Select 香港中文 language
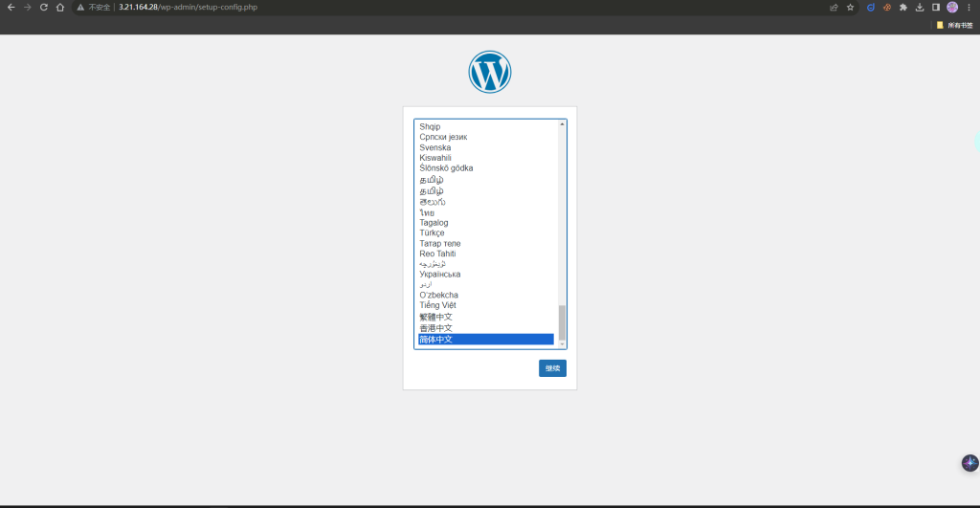The width and height of the screenshot is (980, 508). pos(485,328)
